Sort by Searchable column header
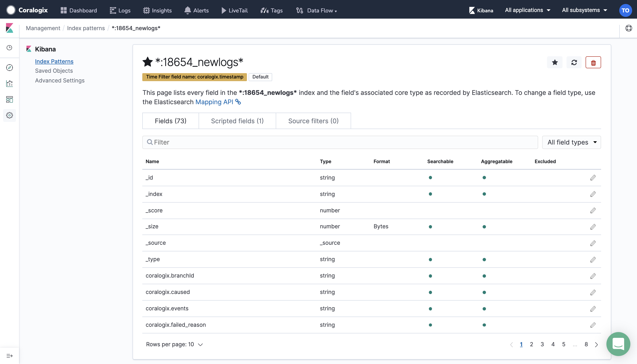637x364 pixels. pyautogui.click(x=440, y=162)
